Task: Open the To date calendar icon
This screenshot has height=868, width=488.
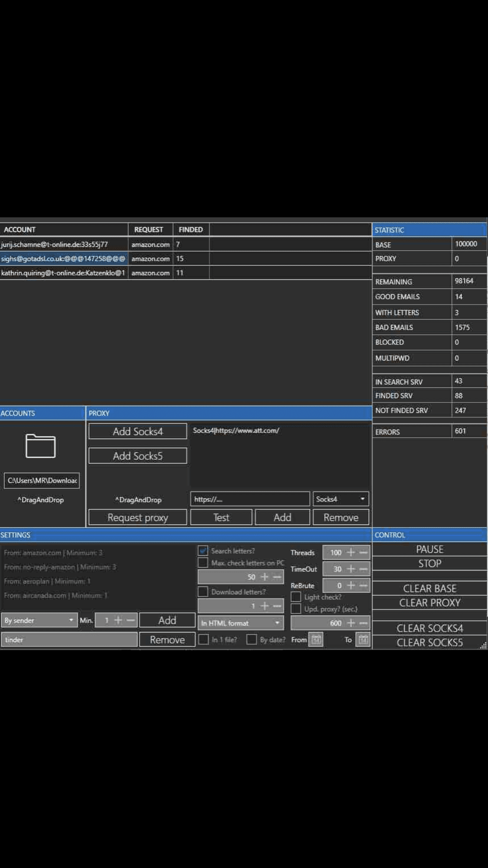Action: 363,639
